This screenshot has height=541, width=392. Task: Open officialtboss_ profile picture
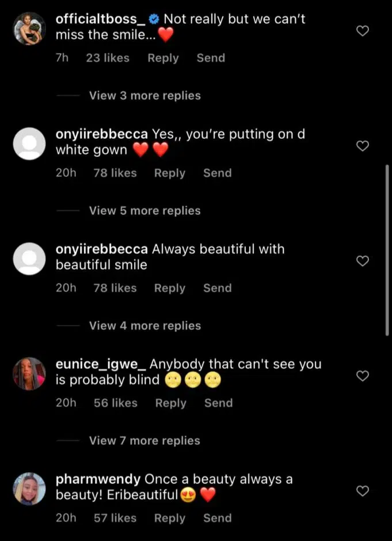pos(29,29)
